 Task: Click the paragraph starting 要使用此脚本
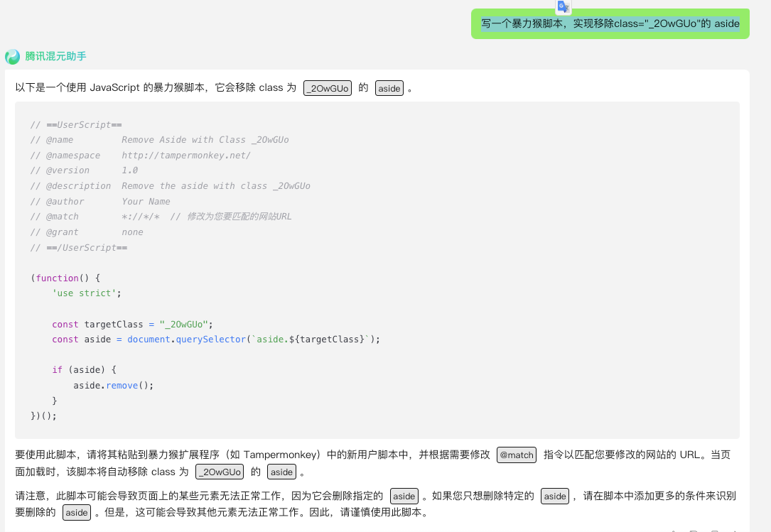pos(373,463)
